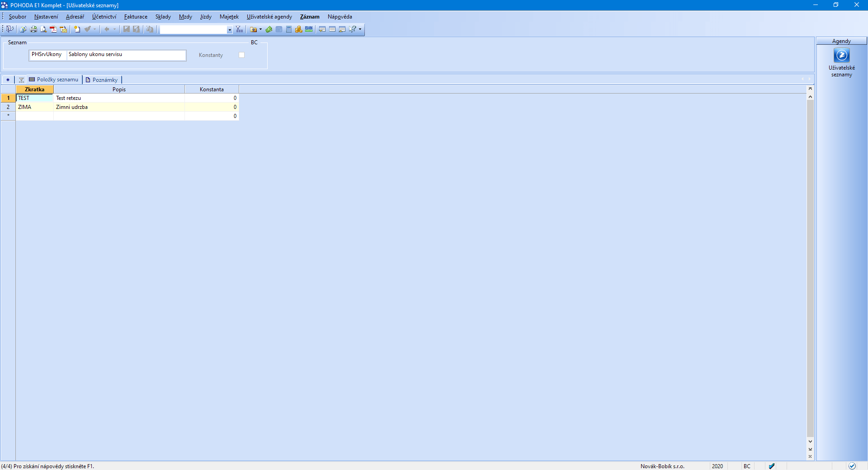Screen dimensions: 868x470
Task: Open the Jízdy menu
Action: 206,17
